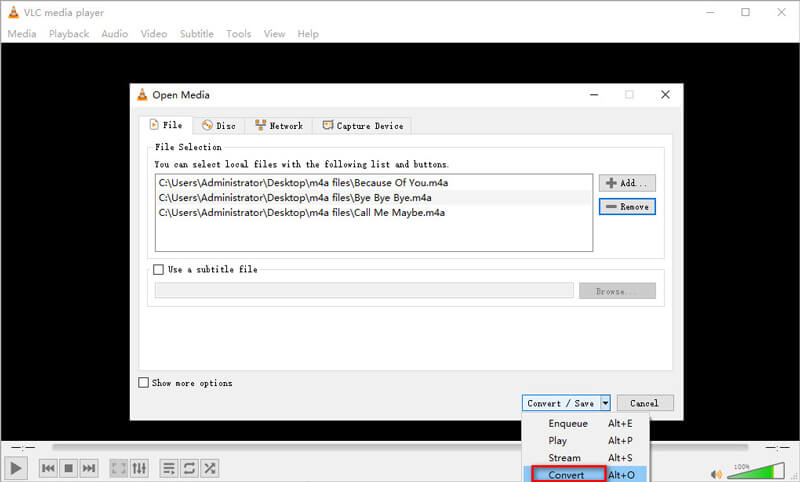Switch to the File tab

pos(166,125)
